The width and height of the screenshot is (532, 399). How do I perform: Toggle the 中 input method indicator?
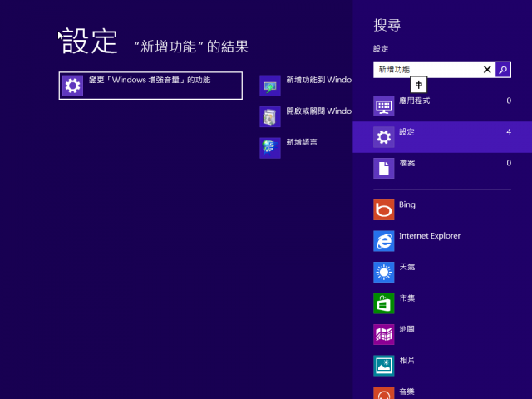(x=419, y=85)
